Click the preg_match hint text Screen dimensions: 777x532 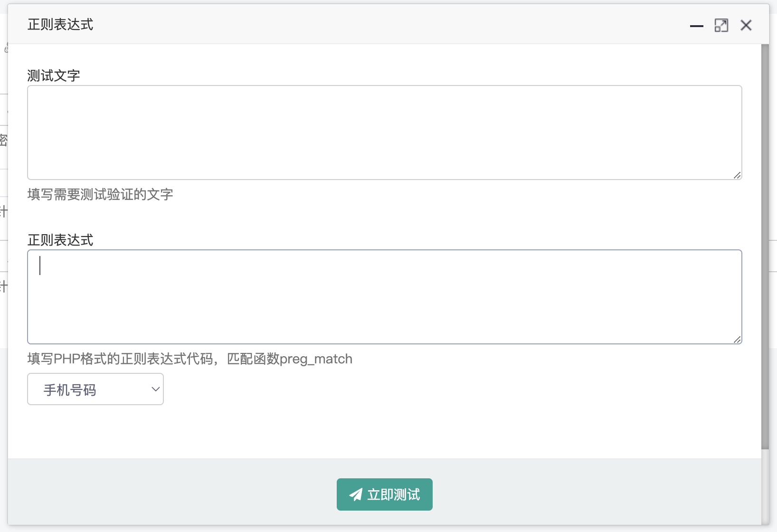point(190,359)
